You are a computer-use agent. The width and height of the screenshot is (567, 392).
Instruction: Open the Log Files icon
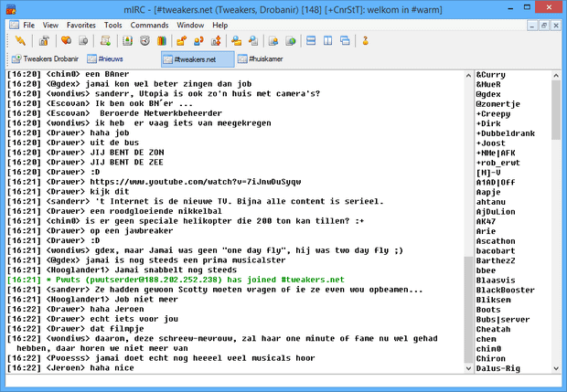(253, 41)
